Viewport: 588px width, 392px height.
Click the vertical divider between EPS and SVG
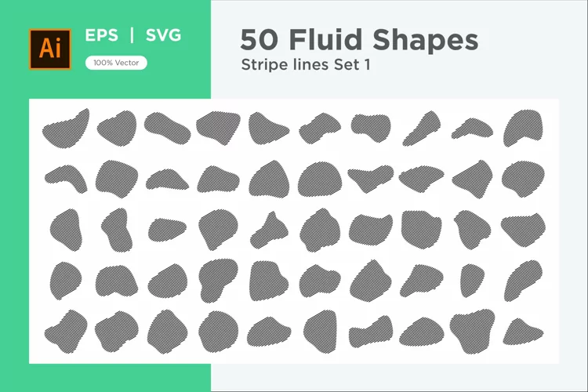click(132, 35)
